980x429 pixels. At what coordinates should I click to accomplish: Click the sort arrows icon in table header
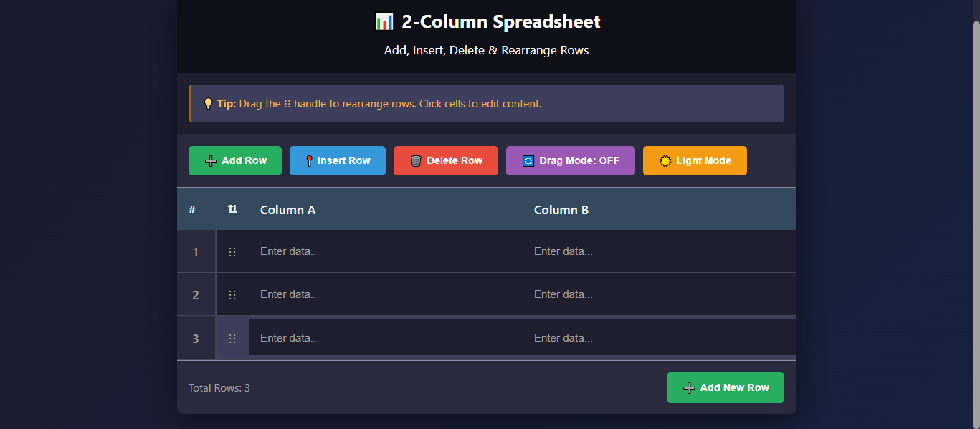coord(232,210)
